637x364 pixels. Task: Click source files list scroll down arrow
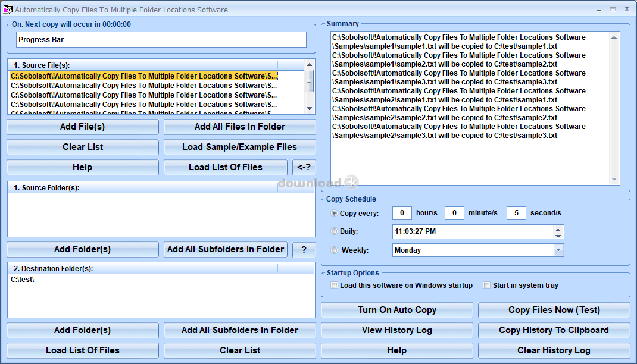pyautogui.click(x=309, y=108)
